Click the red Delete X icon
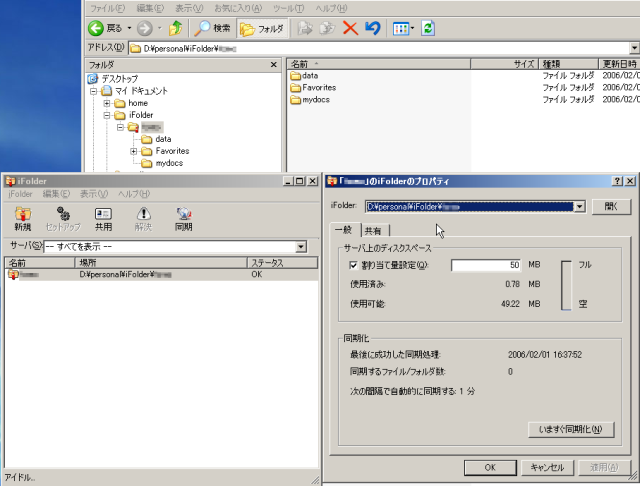Screen dimensions: 640x486 350,28
